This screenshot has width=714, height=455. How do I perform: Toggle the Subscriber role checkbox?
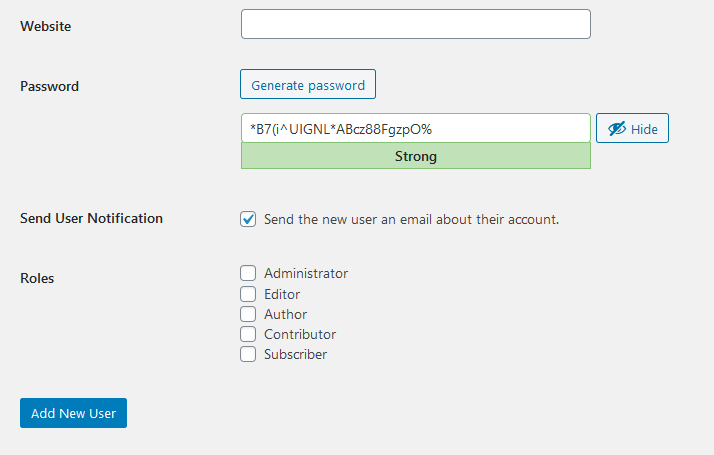248,354
